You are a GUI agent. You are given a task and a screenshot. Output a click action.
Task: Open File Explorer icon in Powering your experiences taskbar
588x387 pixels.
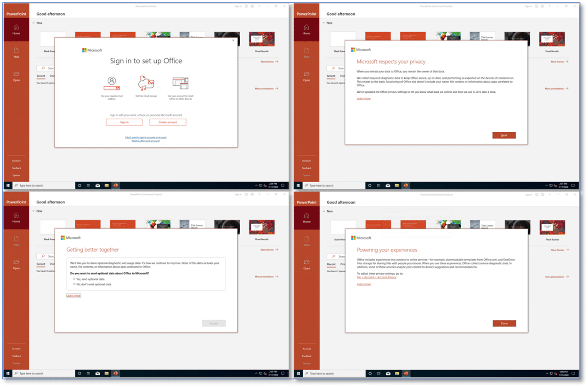(x=397, y=373)
